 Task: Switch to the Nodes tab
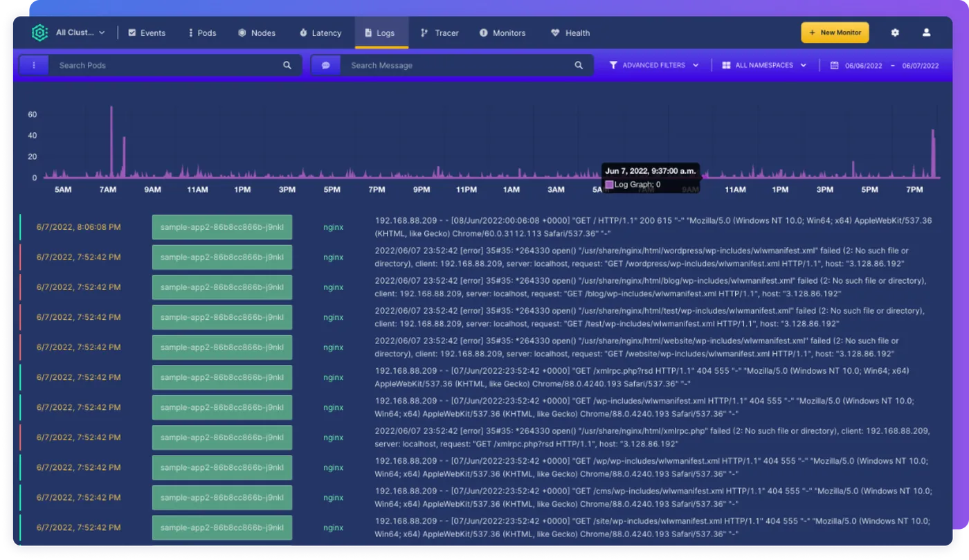point(257,33)
